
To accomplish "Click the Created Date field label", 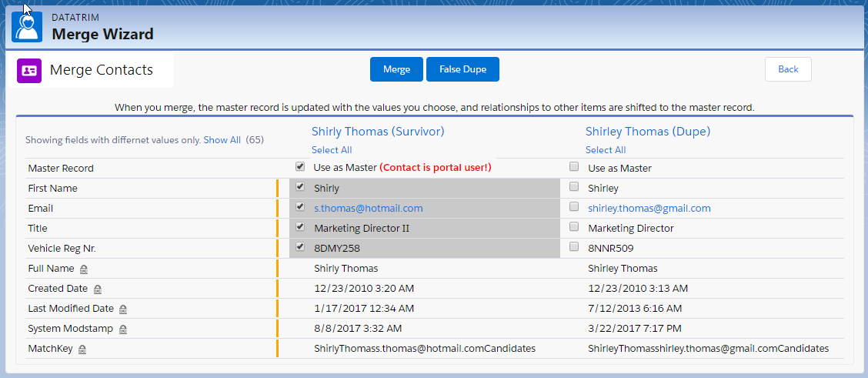I will click(x=58, y=289).
